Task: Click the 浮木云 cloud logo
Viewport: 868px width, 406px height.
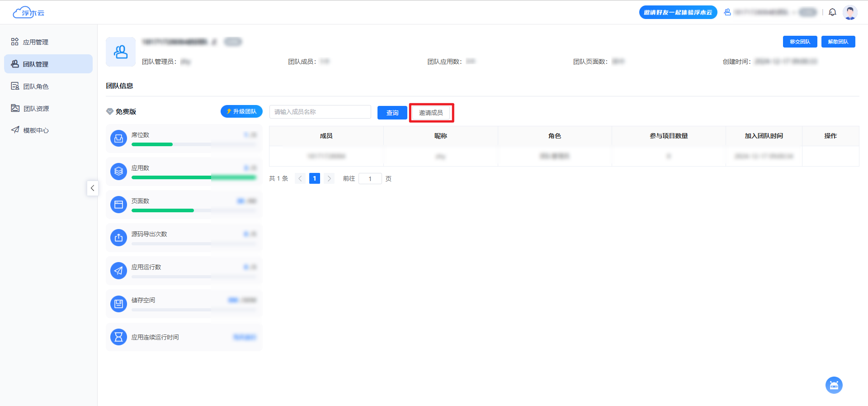Action: pyautogui.click(x=28, y=13)
